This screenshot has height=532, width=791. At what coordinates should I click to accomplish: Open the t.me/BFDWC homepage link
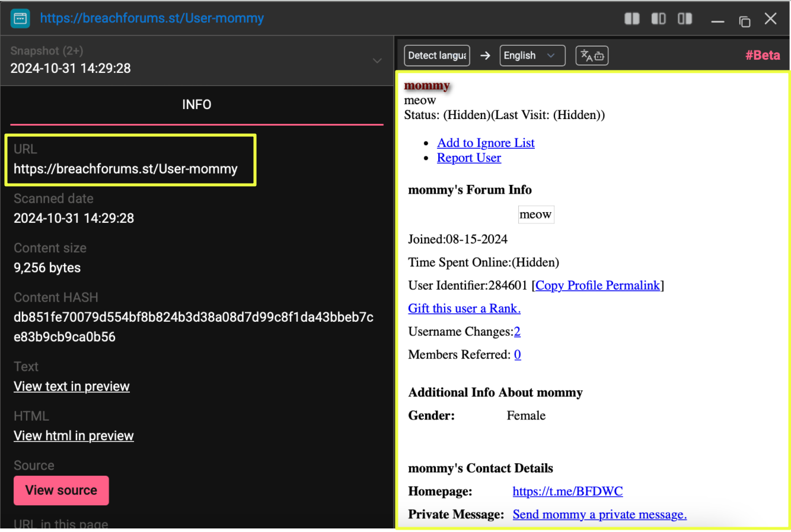[567, 492]
